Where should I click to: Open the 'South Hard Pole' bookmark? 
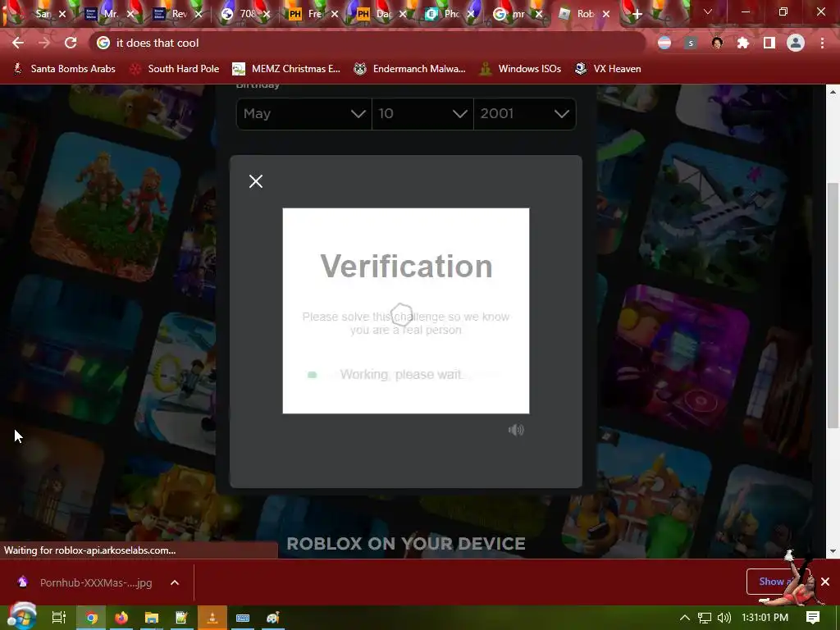[x=176, y=69]
